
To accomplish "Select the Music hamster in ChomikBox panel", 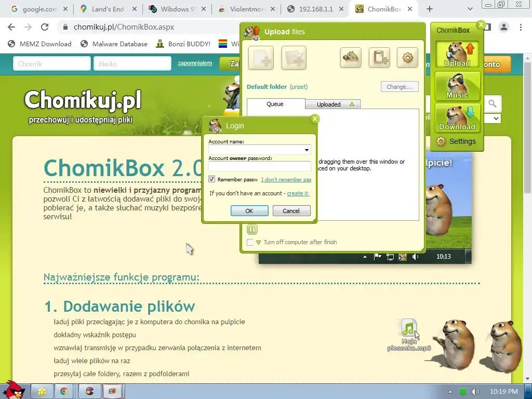I will 457,86.
